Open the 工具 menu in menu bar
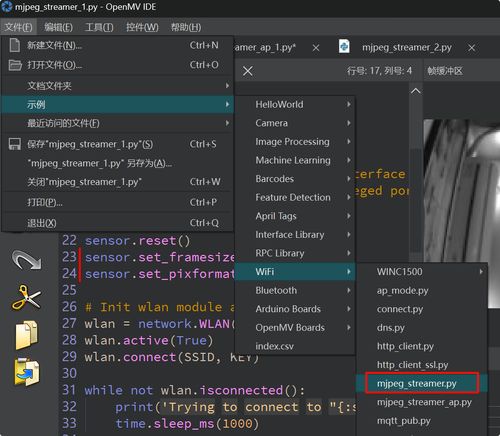Screen dimensions: 500x436 pos(99,27)
